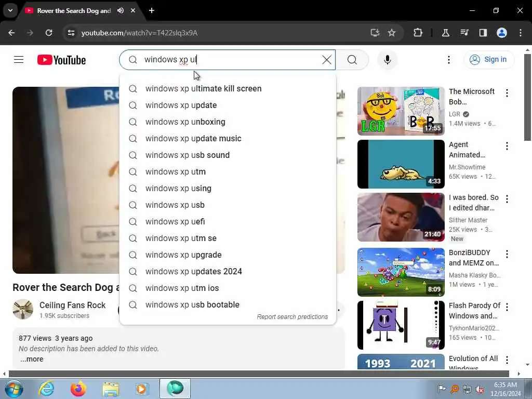Image resolution: width=532 pixels, height=399 pixels.
Task: Toggle the browser side panel
Action: tap(483, 33)
